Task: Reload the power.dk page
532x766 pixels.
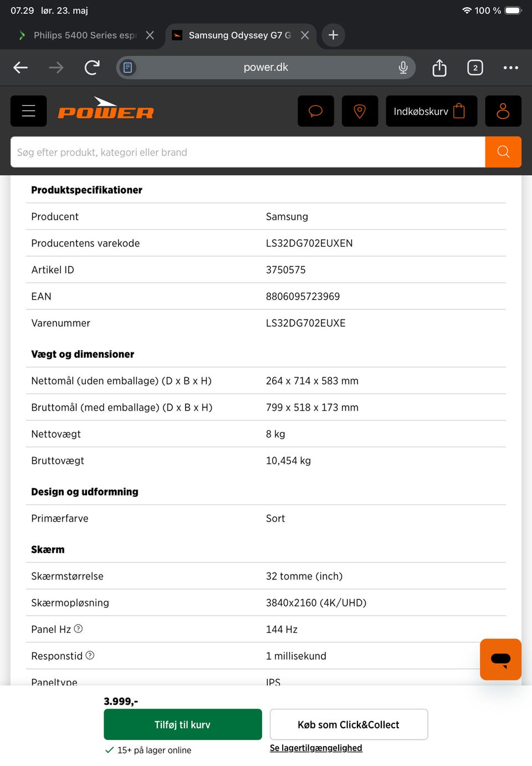Action: 92,68
